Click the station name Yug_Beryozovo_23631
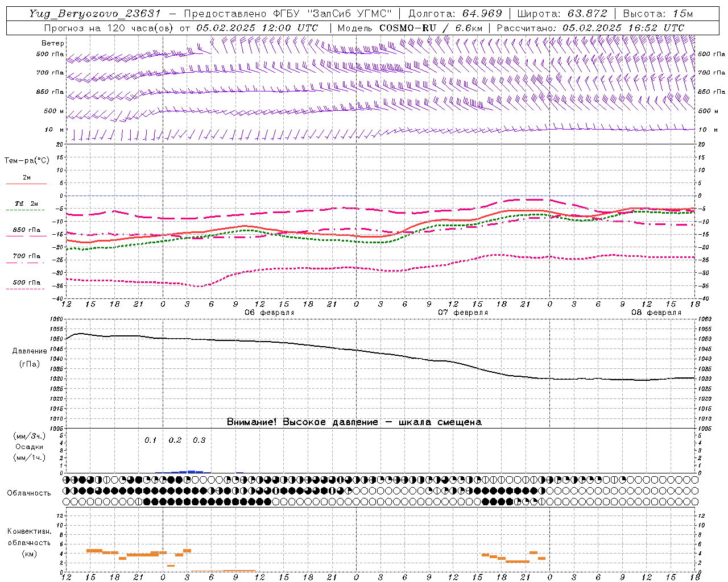Screen dimensions: 728x582 pos(95,14)
